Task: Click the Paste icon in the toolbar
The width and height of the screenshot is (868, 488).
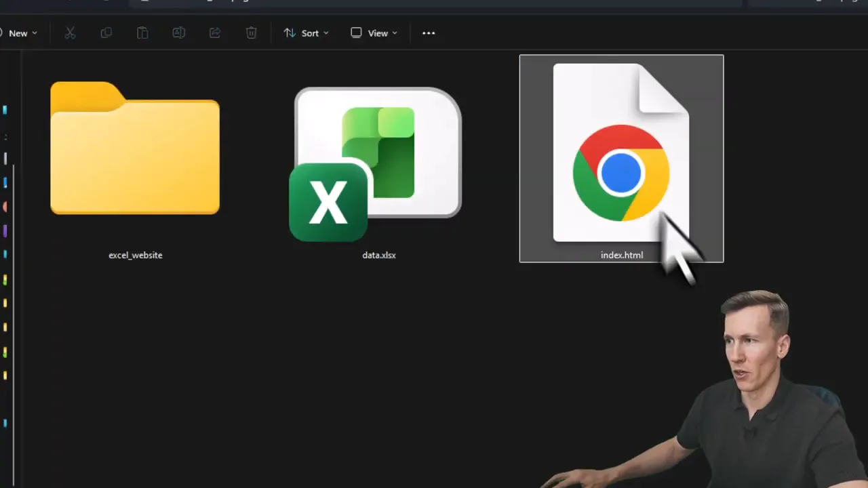Action: click(142, 33)
